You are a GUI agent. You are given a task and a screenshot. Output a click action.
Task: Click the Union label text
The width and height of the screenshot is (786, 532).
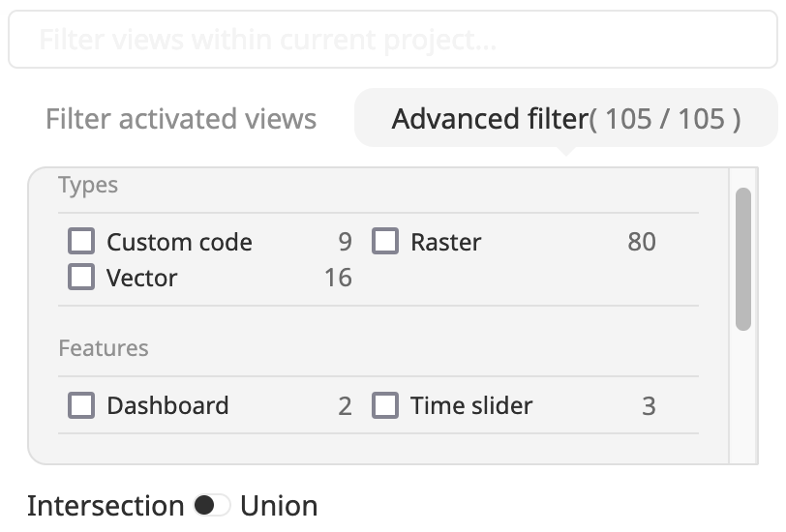click(x=279, y=506)
